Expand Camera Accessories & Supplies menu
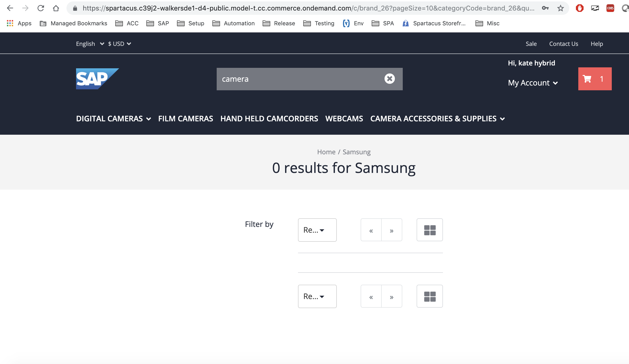Viewport: 629px width, 364px height. click(438, 119)
